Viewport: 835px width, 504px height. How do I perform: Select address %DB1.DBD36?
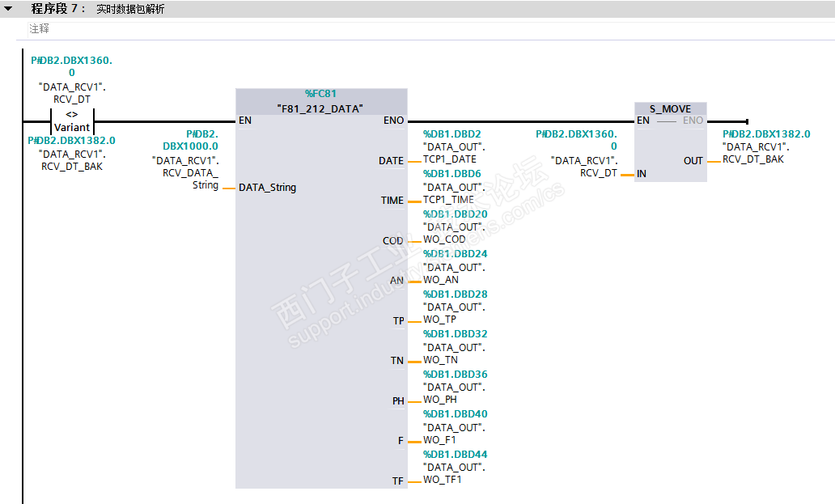456,374
